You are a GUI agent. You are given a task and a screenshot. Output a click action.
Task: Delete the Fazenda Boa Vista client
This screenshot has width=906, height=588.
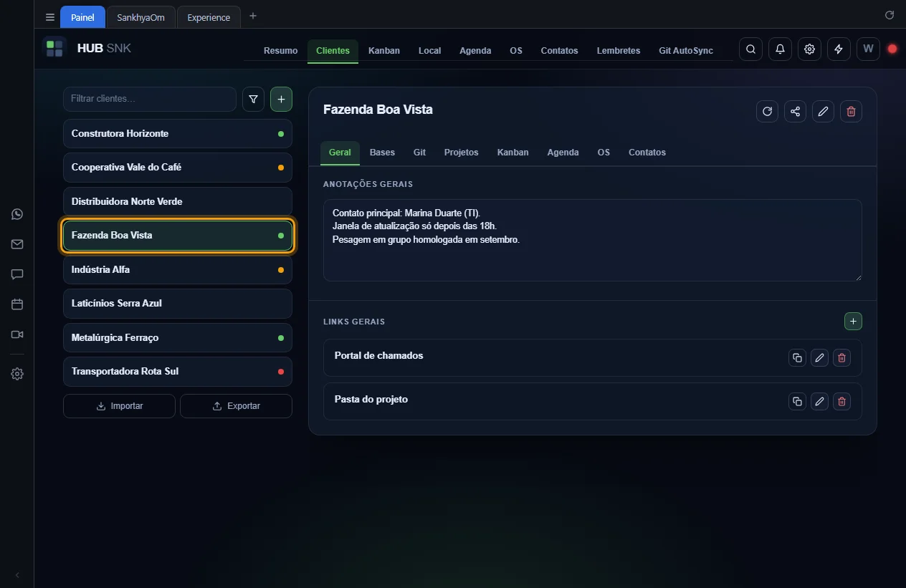851,111
